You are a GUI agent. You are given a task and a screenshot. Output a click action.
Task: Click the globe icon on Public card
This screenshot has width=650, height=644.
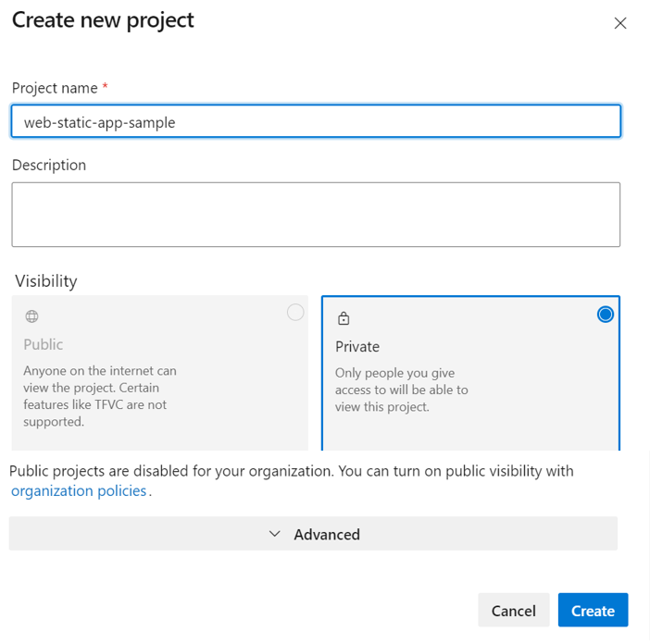(31, 316)
